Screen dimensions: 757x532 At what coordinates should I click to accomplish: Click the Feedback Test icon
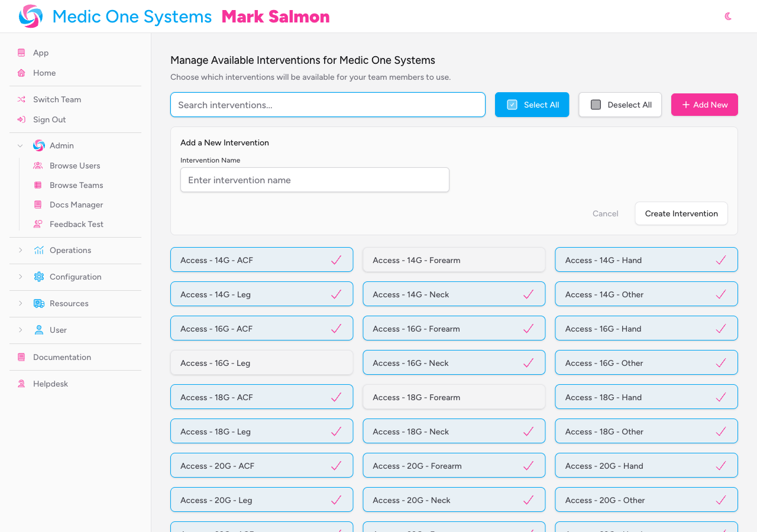point(38,224)
